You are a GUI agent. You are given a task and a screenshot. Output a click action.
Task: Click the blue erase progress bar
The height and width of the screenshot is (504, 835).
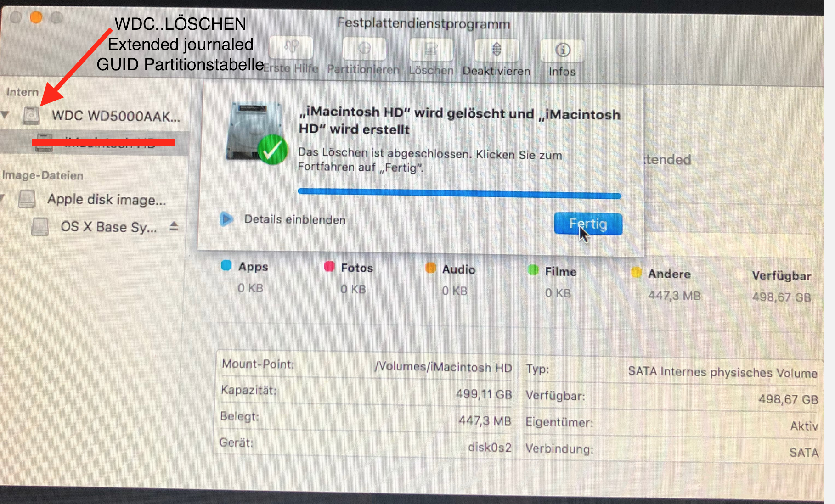pos(459,193)
